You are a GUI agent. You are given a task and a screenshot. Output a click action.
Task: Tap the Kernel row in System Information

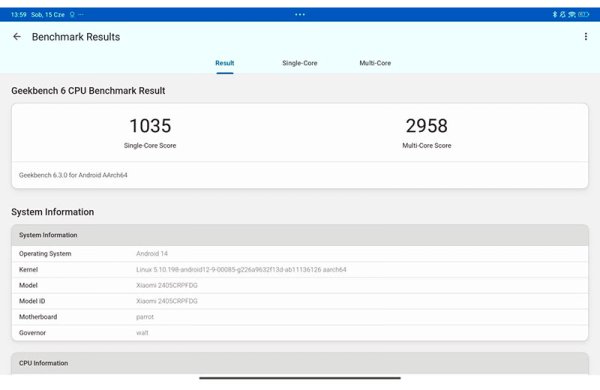(300, 269)
